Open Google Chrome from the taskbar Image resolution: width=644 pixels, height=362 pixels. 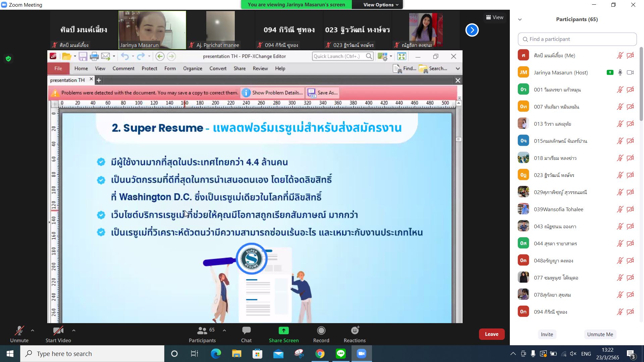tap(320, 354)
